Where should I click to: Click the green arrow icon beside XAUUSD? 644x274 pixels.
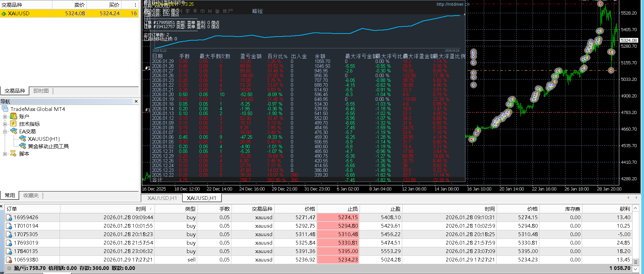pyautogui.click(x=4, y=14)
